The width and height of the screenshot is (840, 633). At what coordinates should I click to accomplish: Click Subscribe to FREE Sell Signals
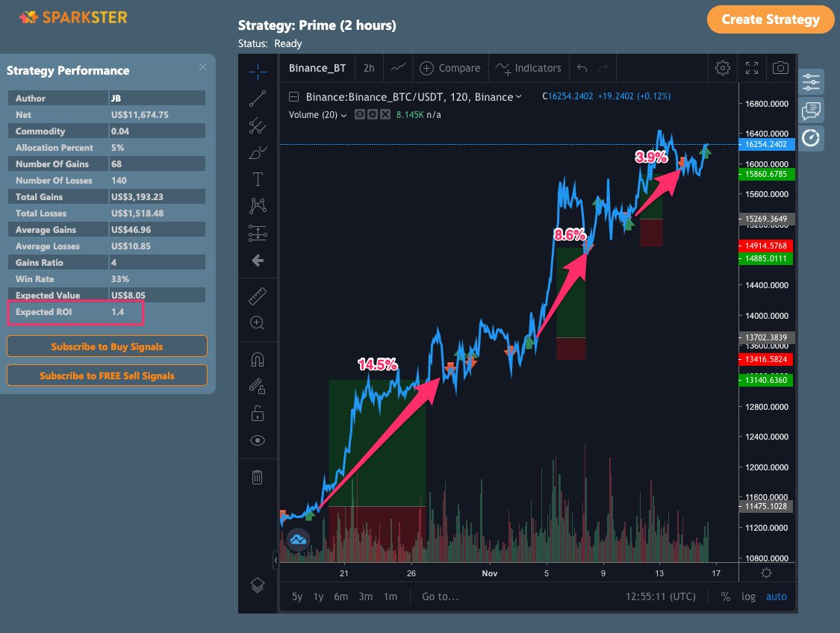click(107, 375)
